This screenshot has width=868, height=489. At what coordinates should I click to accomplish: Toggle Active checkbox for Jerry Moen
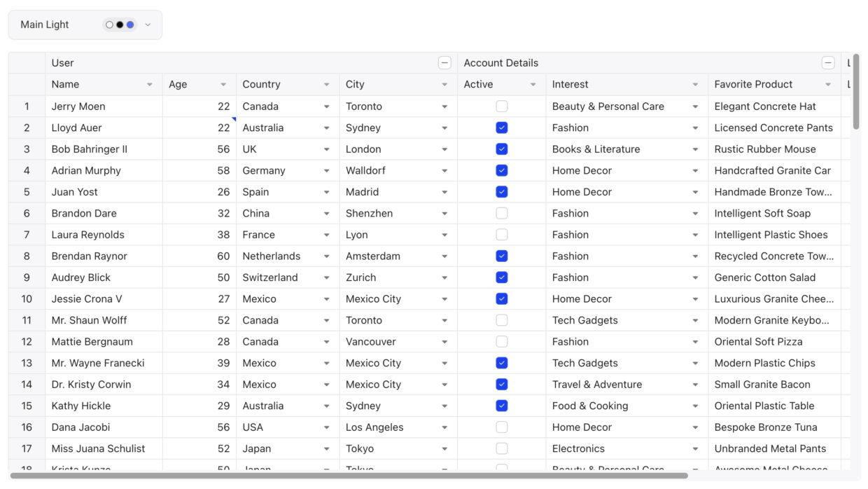pyautogui.click(x=502, y=106)
